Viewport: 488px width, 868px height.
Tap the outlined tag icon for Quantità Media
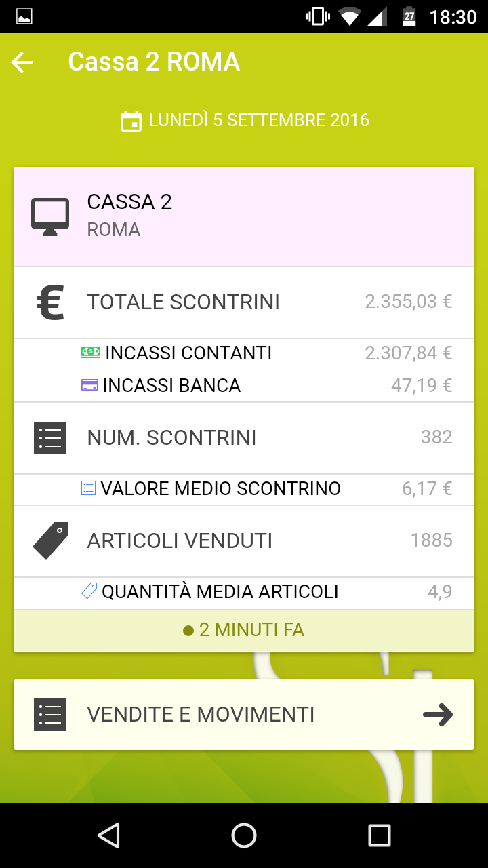[89, 591]
